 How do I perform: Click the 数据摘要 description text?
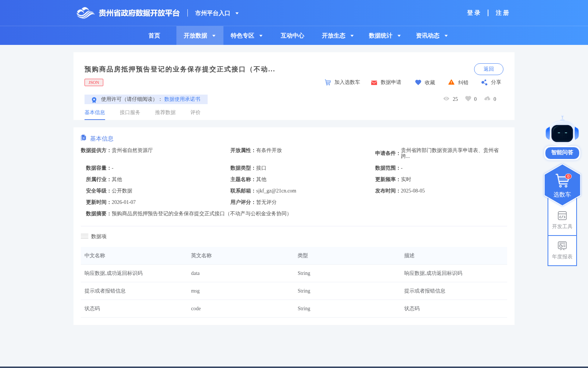coord(202,214)
